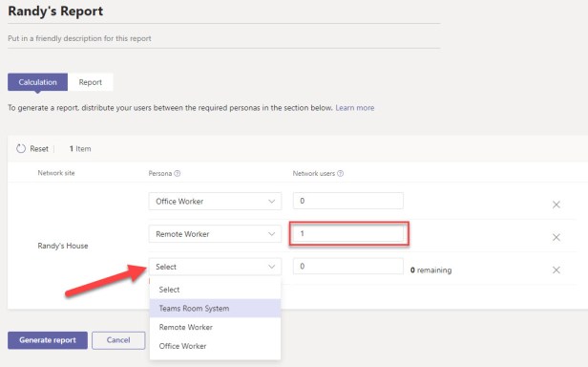588x367 pixels.
Task: Click the Cancel button
Action: pyautogui.click(x=118, y=340)
